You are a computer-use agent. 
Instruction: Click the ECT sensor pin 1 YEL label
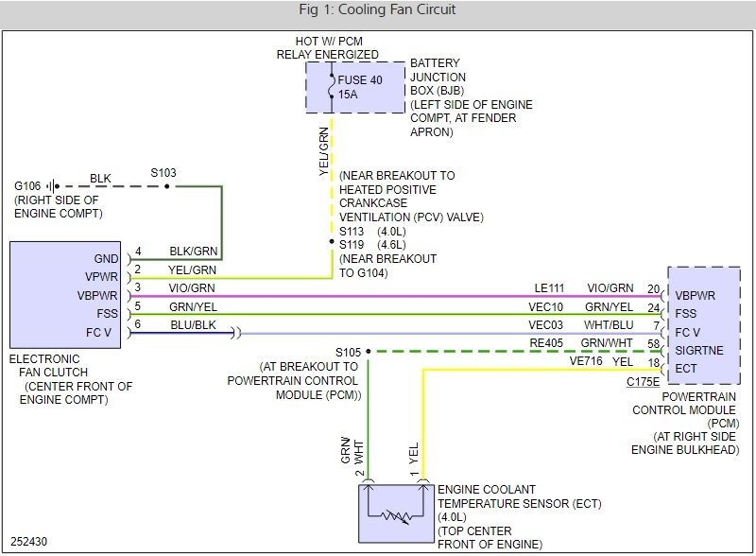[x=414, y=459]
